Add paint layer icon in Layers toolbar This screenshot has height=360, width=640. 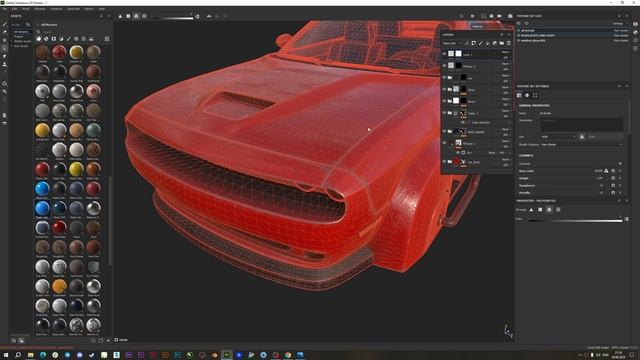click(480, 43)
